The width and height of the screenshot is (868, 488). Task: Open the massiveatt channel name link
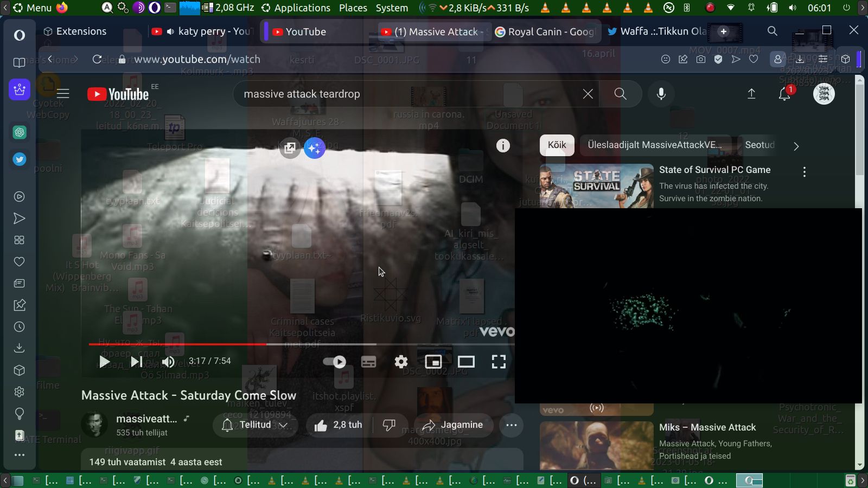coord(146,419)
